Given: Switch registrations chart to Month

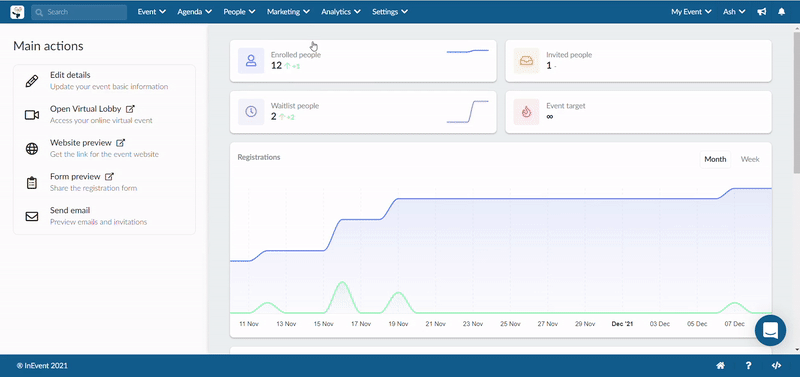Looking at the screenshot, I should point(715,159).
